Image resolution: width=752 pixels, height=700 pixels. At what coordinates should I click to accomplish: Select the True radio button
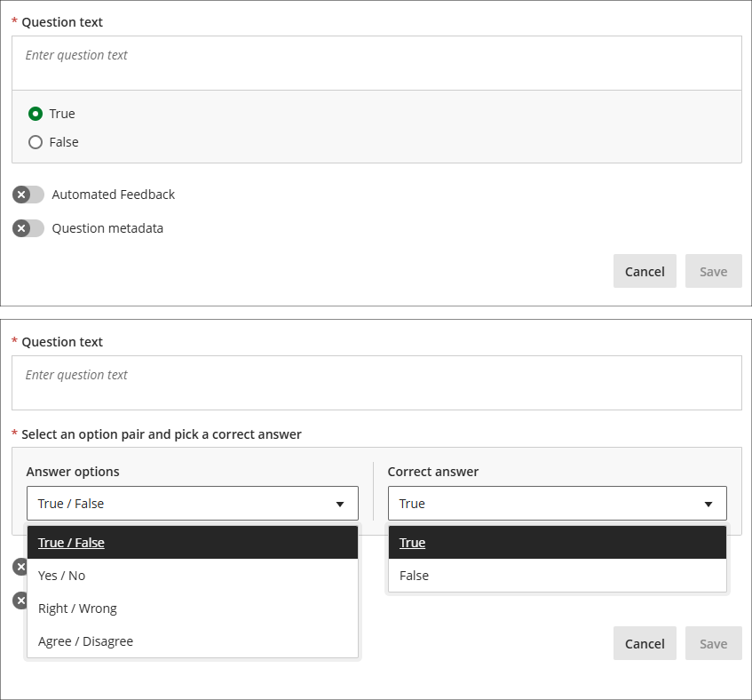point(36,114)
